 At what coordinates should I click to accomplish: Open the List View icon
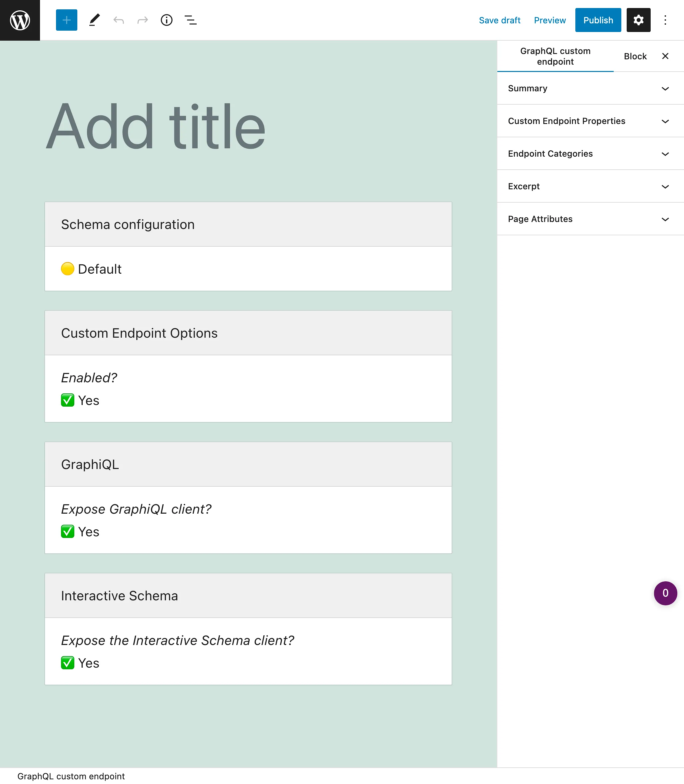pos(190,20)
